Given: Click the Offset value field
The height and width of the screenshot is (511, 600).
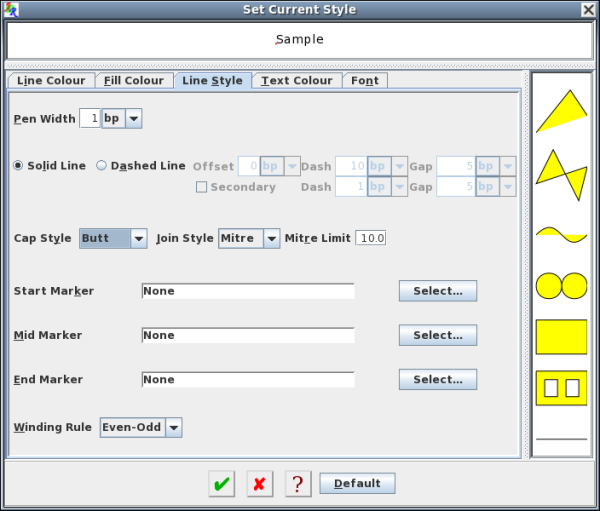Looking at the screenshot, I should click(x=249, y=166).
